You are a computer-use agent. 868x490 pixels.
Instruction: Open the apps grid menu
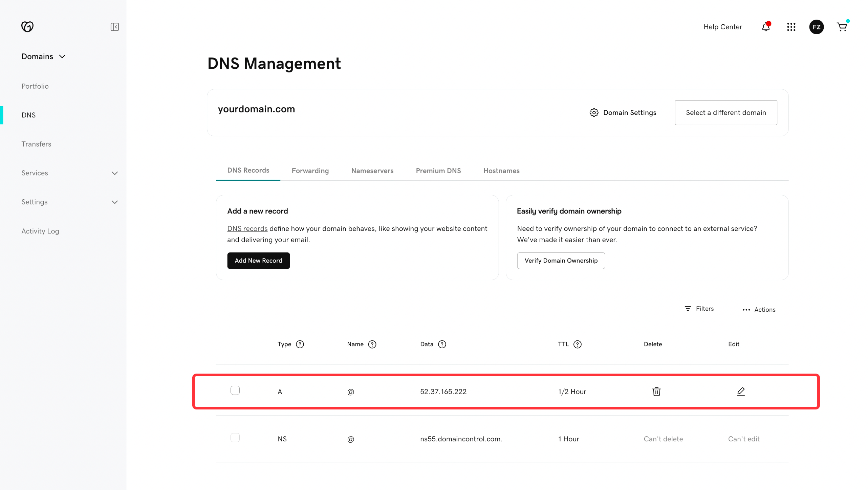[791, 27]
